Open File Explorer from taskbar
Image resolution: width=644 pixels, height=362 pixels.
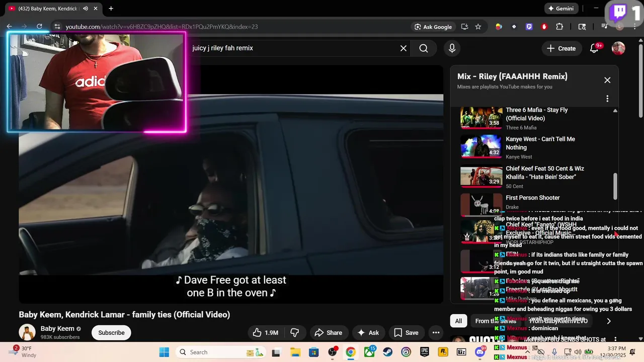295,352
